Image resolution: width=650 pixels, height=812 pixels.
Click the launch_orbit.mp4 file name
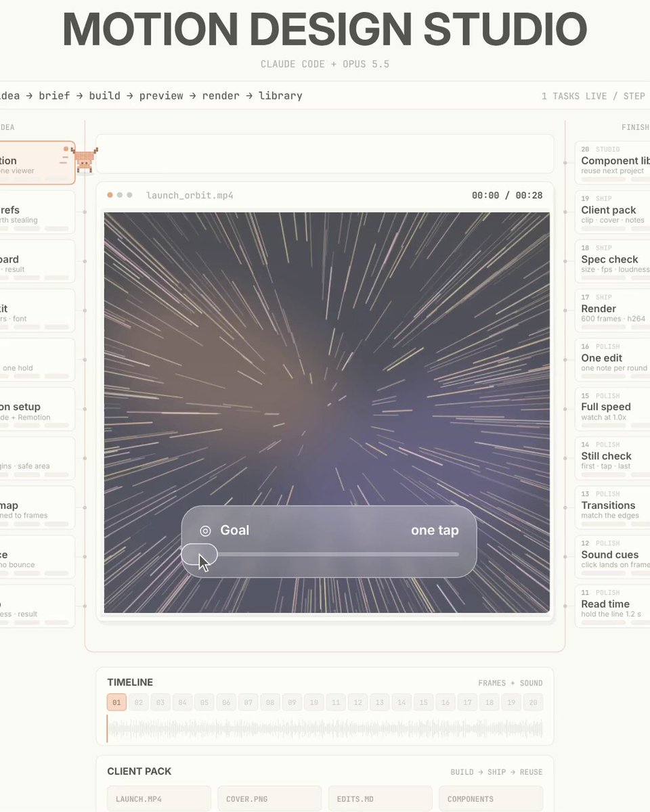click(190, 196)
